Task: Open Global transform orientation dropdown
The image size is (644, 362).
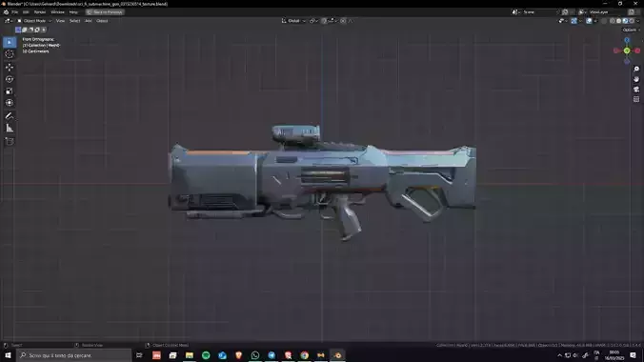Action: 293,21
